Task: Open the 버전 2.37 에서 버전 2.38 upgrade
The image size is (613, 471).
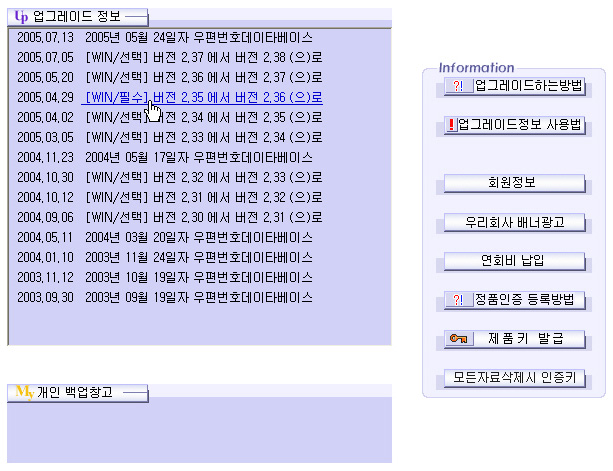Action: click(204, 57)
